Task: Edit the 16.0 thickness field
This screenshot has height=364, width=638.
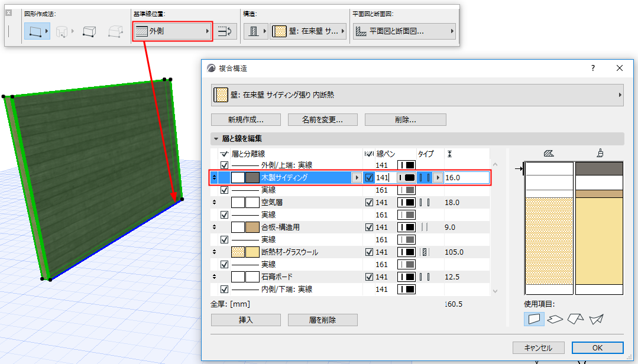Action: [467, 178]
